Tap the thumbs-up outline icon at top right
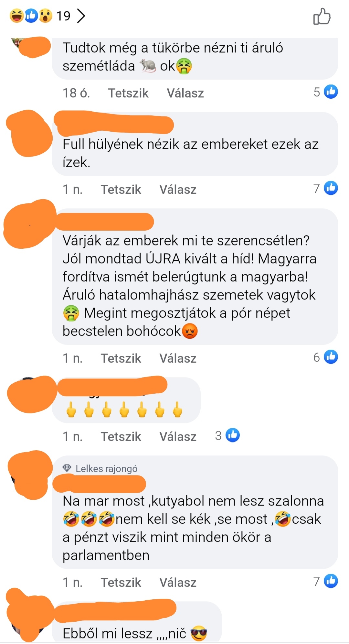The height and width of the screenshot is (644, 349). pos(322,16)
